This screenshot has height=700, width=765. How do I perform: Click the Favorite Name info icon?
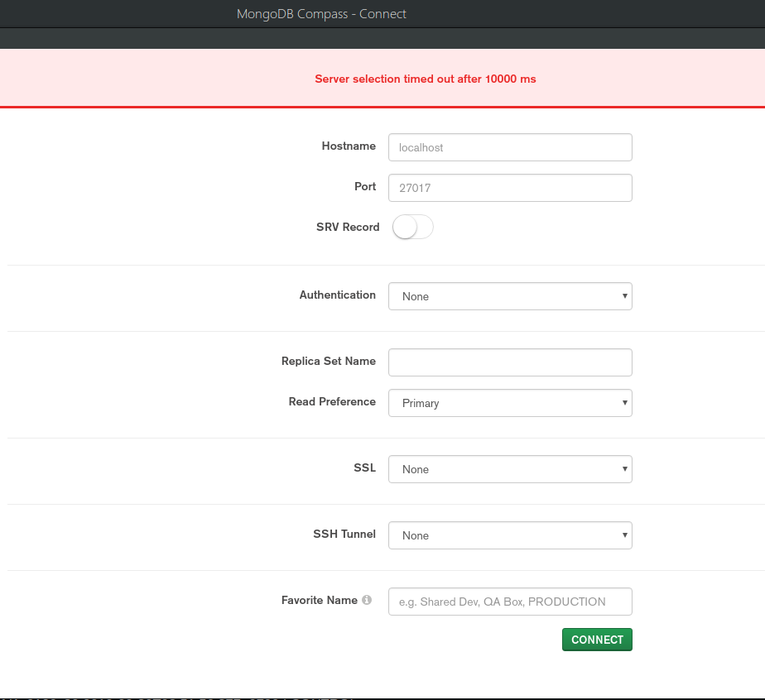[367, 600]
